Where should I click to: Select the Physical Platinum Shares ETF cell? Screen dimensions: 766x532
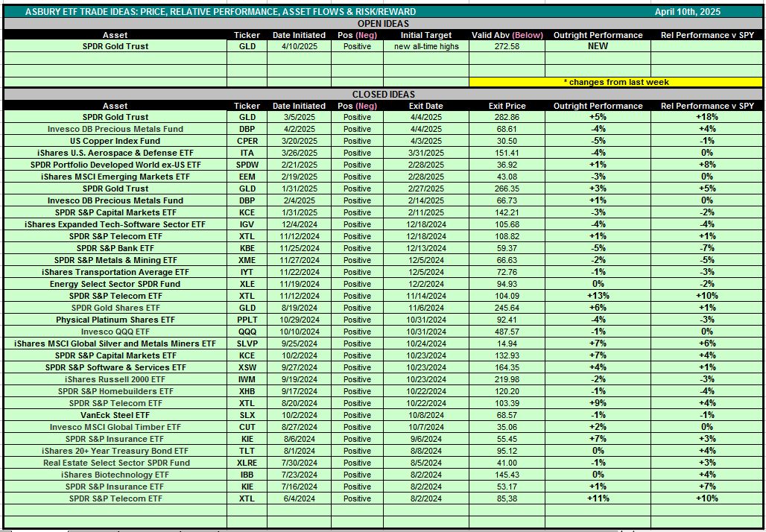click(115, 320)
